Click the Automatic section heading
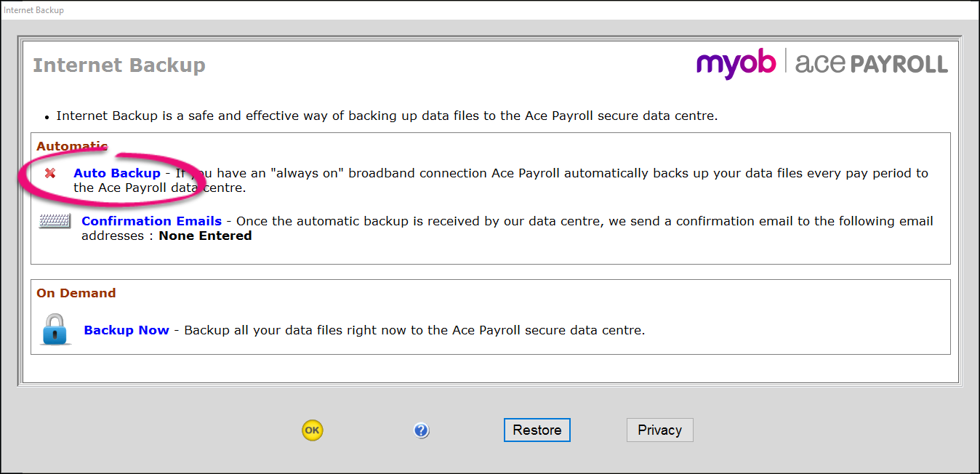 [72, 146]
